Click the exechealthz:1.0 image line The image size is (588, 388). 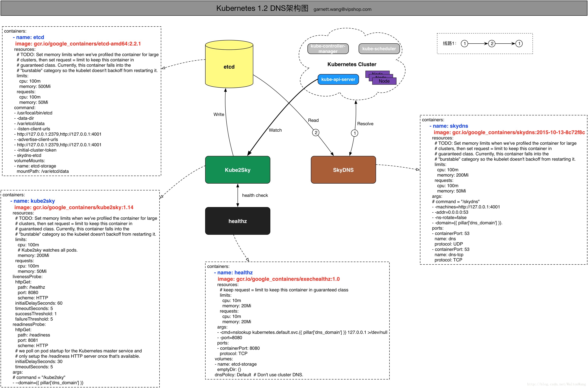278,279
